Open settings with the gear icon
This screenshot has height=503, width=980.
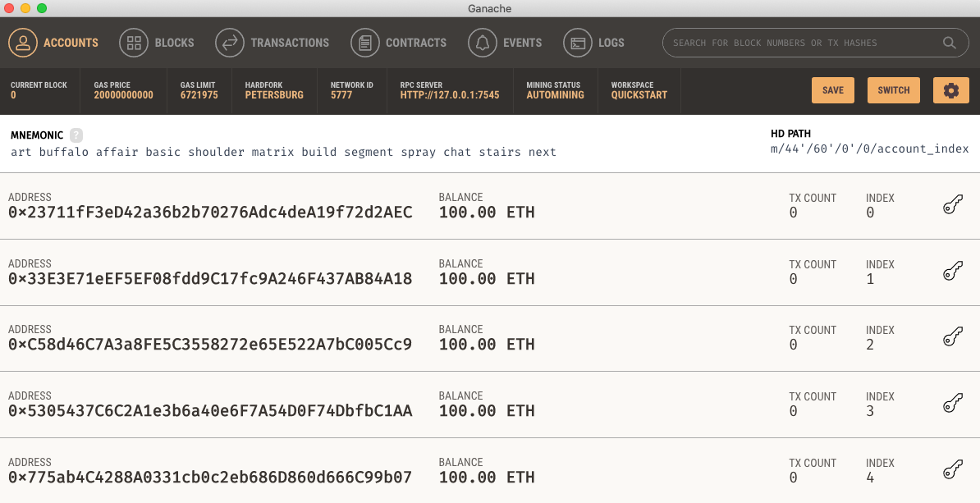click(x=951, y=90)
